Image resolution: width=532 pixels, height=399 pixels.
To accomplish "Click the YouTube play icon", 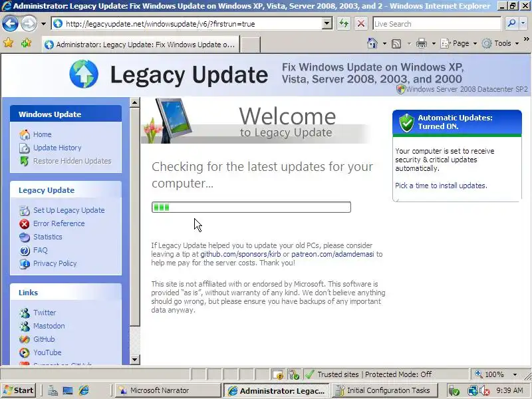I will [x=25, y=352].
